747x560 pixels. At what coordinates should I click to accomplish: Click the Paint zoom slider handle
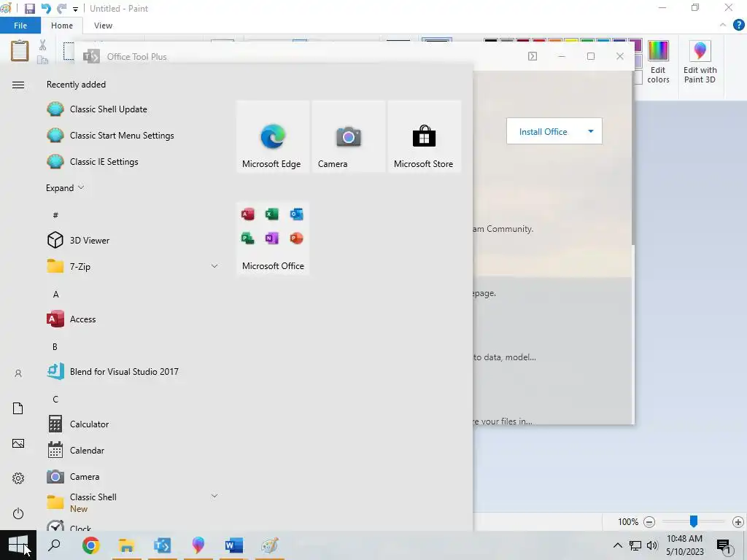694,522
